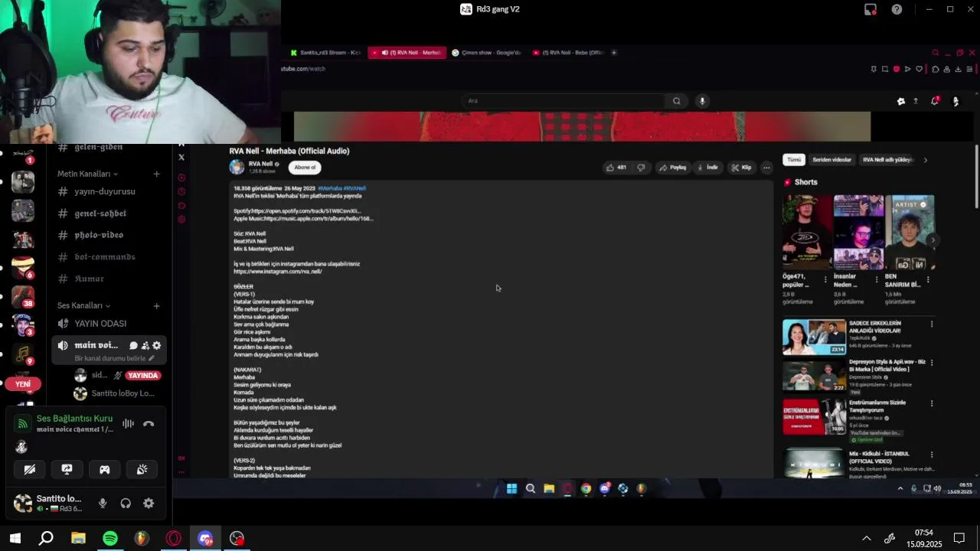Open the SADECE ERKEKLERİN ANLADIĞI VİDEOLAR thumbnail

coord(814,337)
